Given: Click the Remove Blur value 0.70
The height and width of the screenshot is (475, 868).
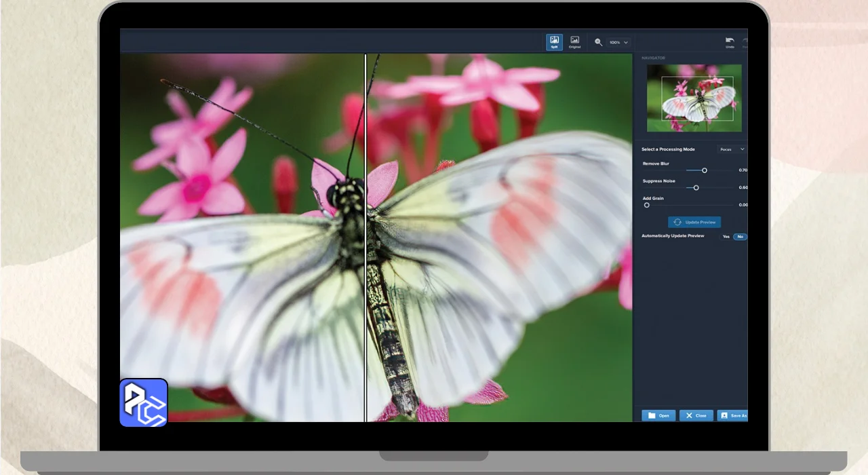Looking at the screenshot, I should (743, 170).
